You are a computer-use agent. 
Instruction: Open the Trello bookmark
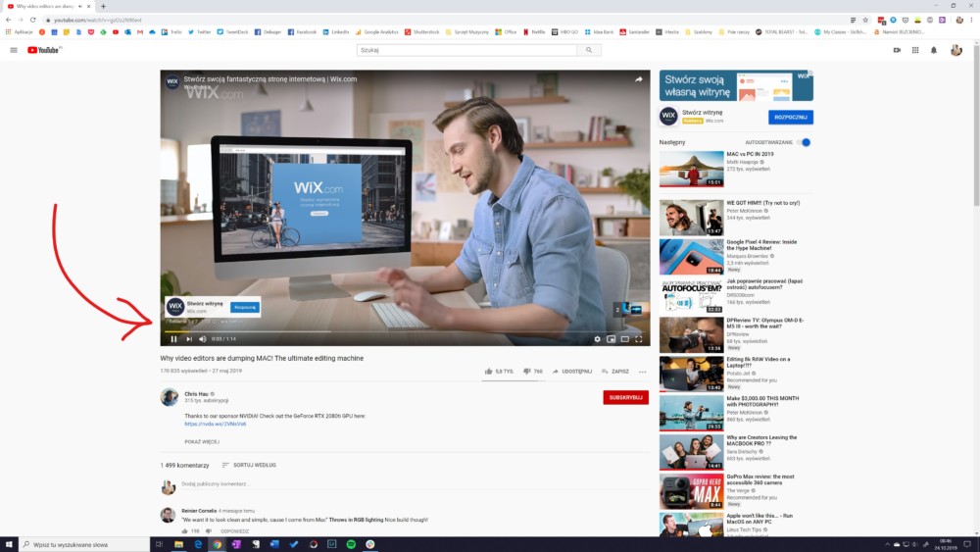171,32
